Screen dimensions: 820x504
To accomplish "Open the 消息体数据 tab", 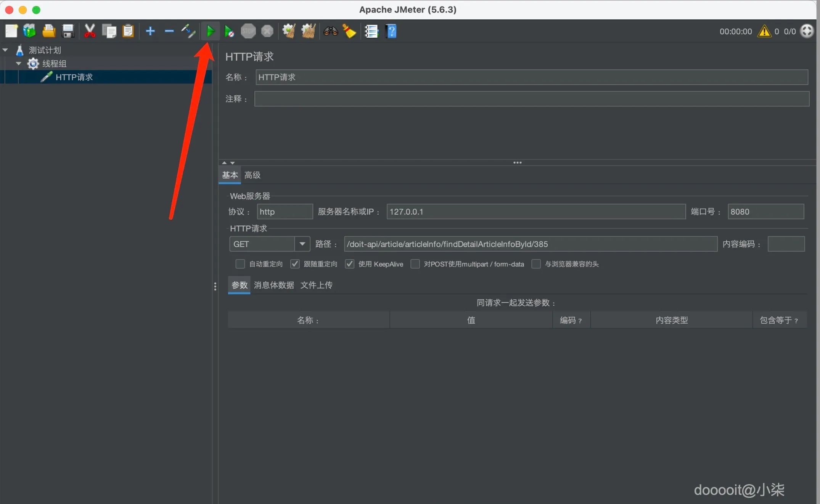I will [274, 285].
